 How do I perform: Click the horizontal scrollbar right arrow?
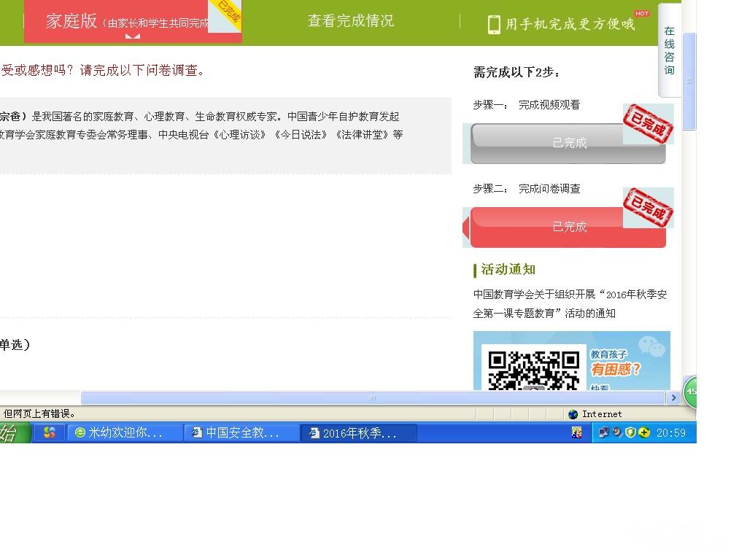pos(673,398)
